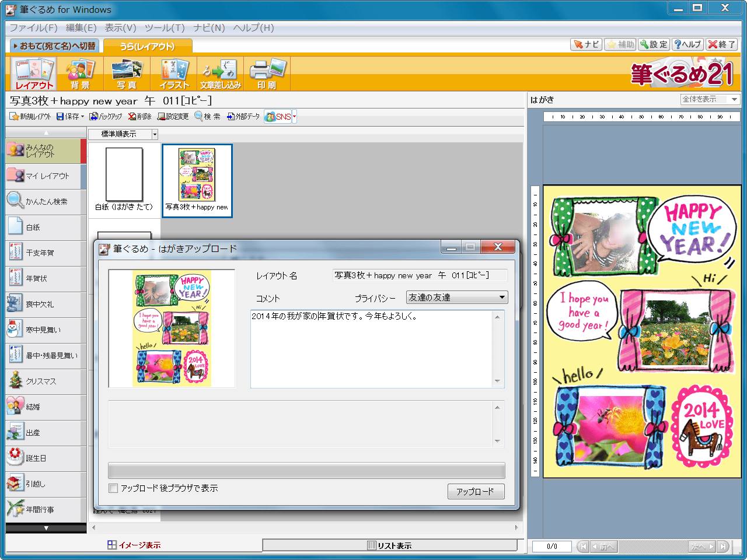The width and height of the screenshot is (747, 560).
Task: Select the 寒中見舞い category
Action: (46, 330)
